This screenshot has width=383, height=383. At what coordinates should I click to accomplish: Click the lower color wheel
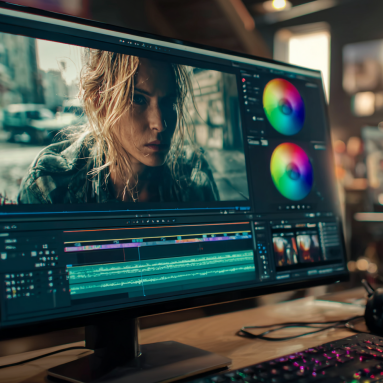pos(292,171)
